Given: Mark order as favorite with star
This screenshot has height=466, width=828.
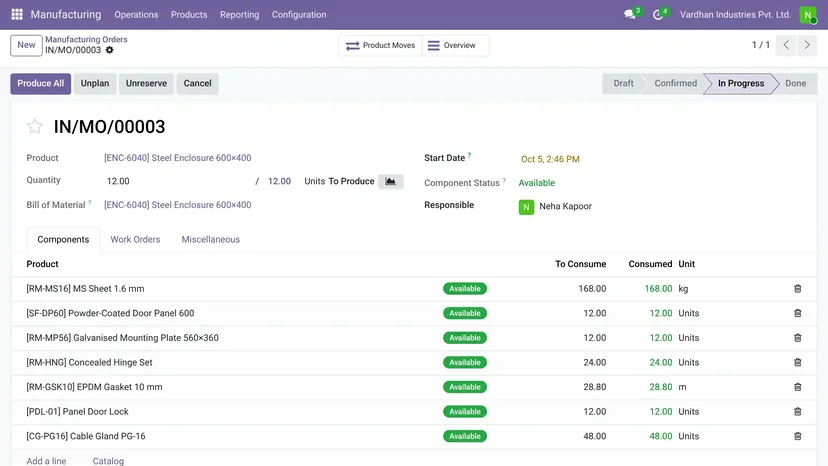Looking at the screenshot, I should (x=35, y=126).
